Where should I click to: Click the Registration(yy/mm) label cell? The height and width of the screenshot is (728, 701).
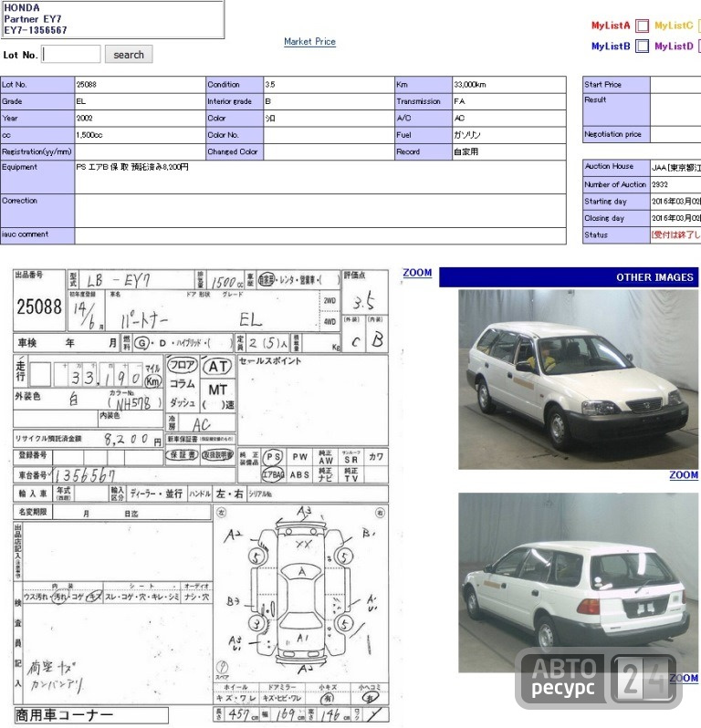pyautogui.click(x=37, y=151)
